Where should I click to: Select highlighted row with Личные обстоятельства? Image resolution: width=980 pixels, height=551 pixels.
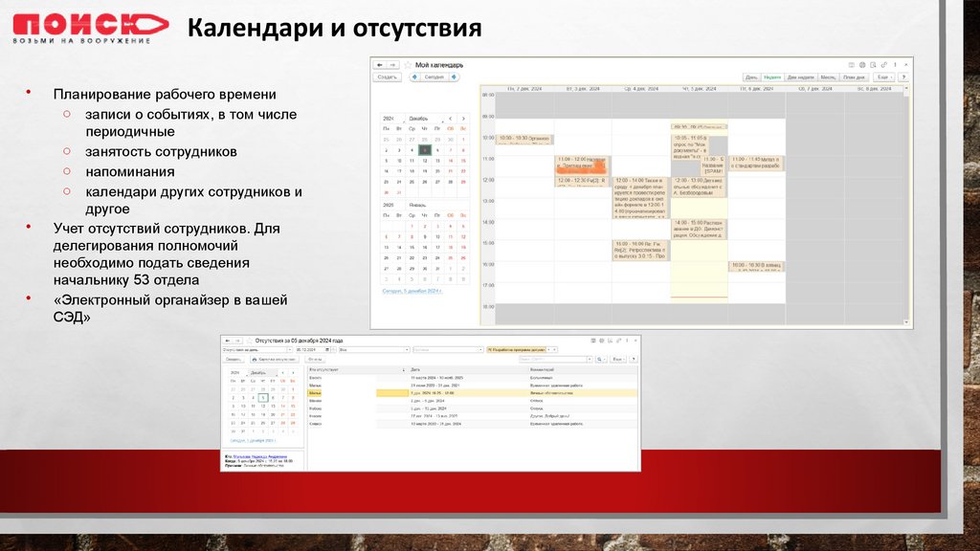tap(473, 393)
